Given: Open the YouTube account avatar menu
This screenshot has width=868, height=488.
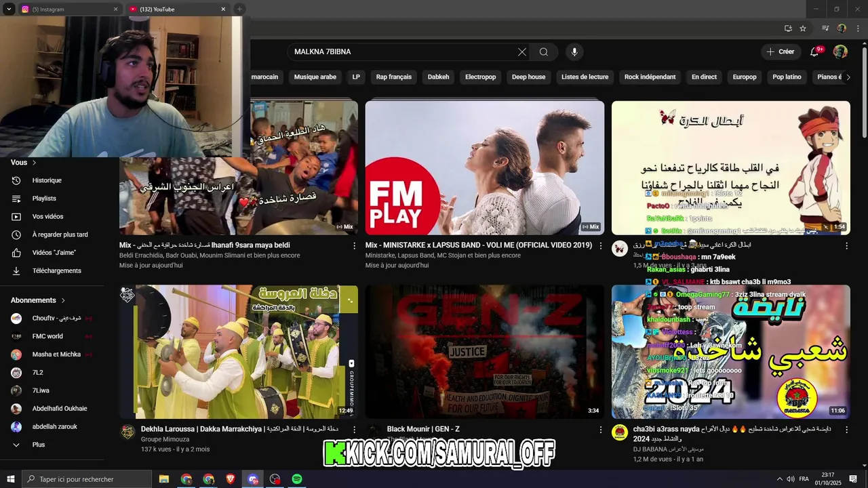Looking at the screenshot, I should [x=840, y=52].
